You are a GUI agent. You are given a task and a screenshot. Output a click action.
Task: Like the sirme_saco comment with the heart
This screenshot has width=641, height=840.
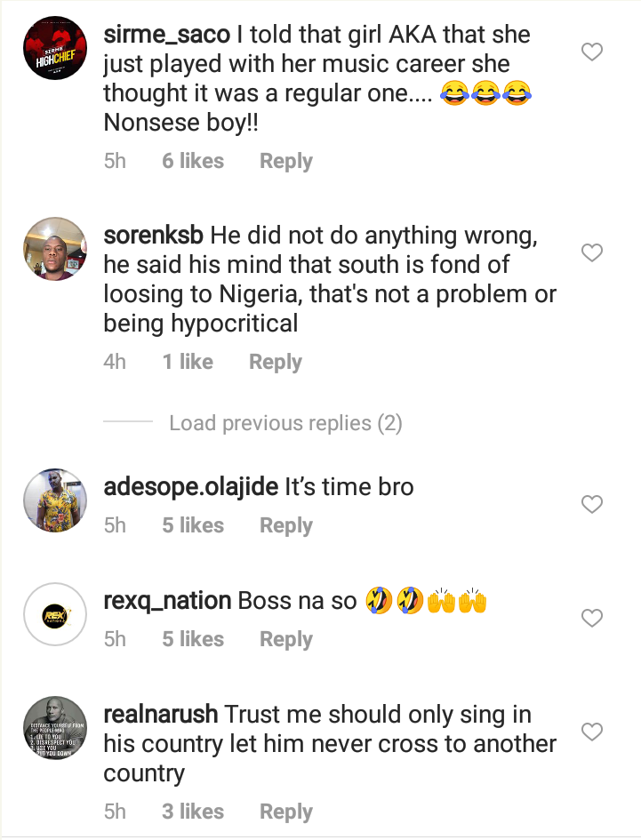tap(591, 53)
